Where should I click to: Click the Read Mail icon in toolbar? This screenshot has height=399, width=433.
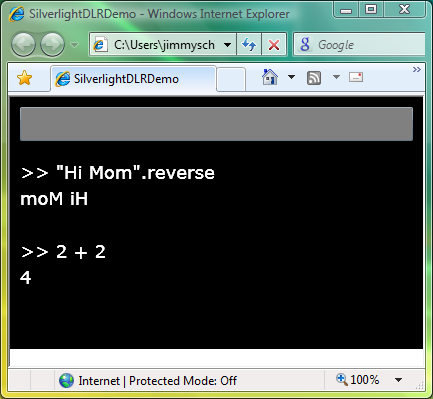[356, 77]
